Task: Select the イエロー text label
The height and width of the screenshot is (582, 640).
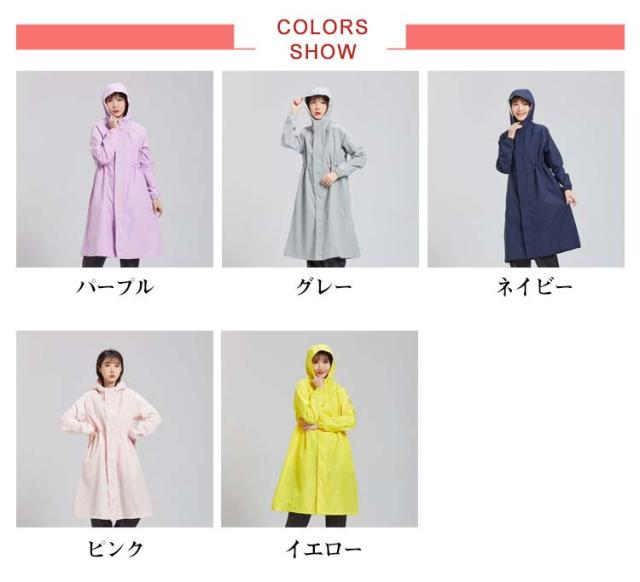Action: pos(323,549)
